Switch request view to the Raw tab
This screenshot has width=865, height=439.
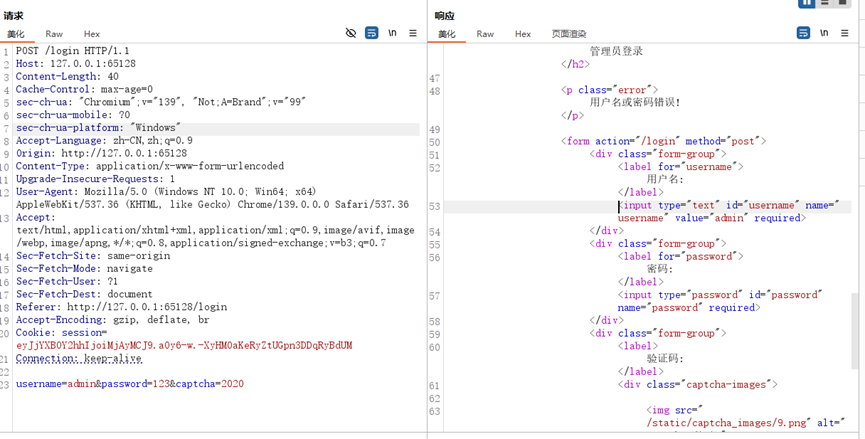coord(54,34)
